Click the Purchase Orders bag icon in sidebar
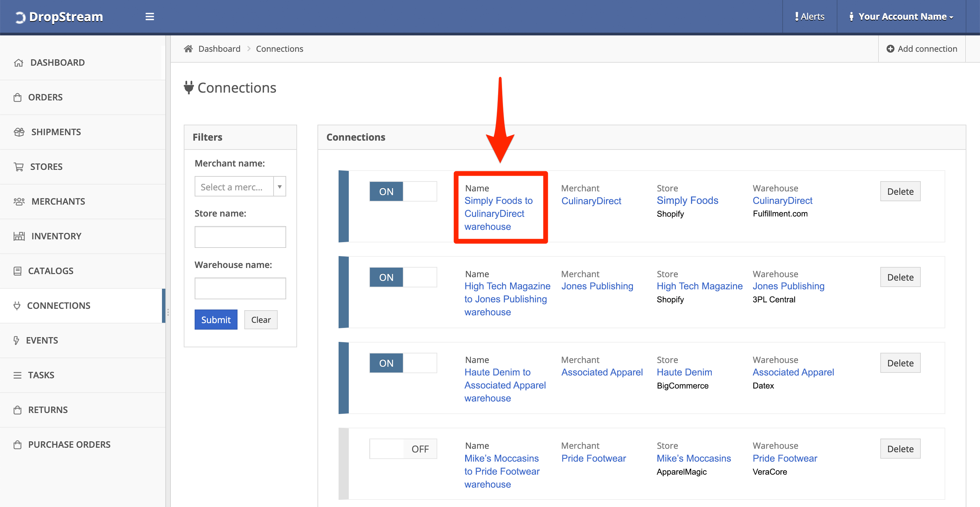980x507 pixels. coord(17,445)
